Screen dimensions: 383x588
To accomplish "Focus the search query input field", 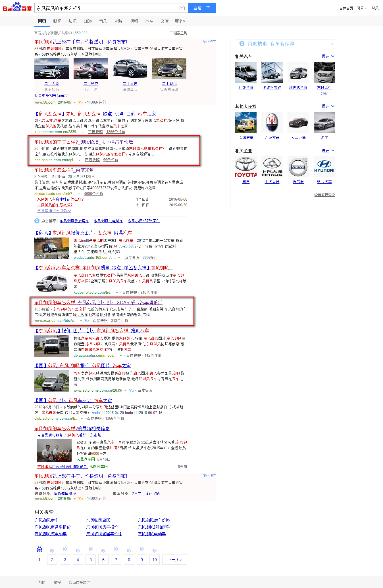I will [x=107, y=8].
